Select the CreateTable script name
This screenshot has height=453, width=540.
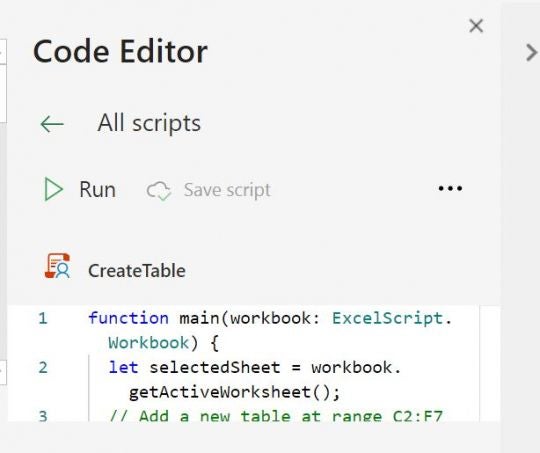(137, 271)
